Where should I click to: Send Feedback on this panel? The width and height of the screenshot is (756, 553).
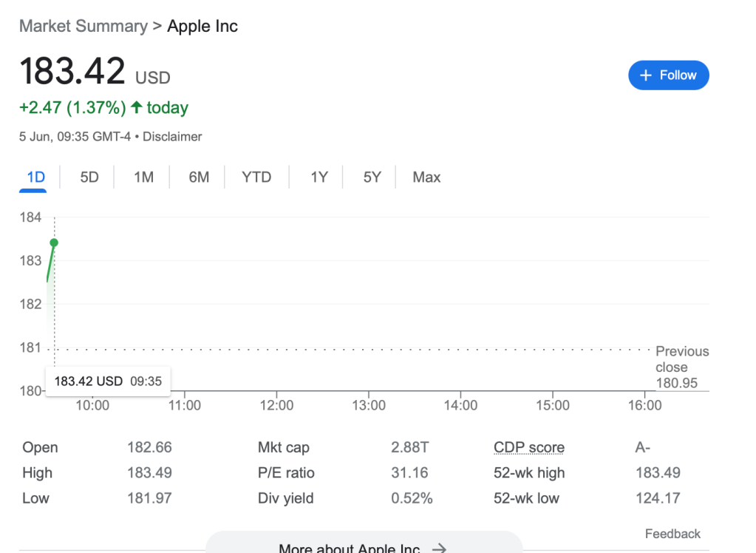(x=672, y=534)
